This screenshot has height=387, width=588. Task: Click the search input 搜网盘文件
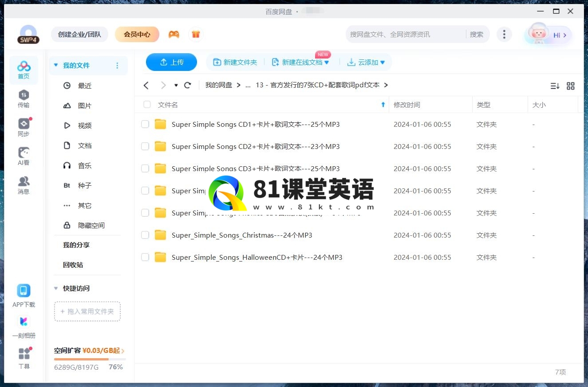[x=406, y=34]
